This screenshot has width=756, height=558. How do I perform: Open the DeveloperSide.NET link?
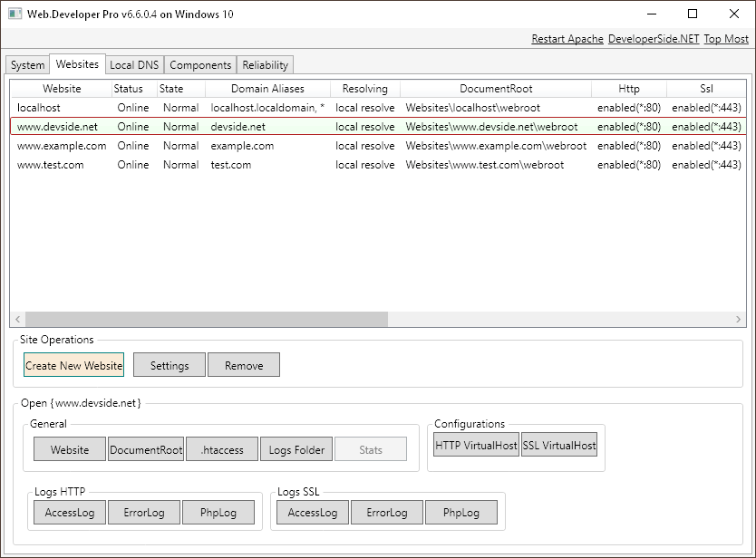point(653,39)
